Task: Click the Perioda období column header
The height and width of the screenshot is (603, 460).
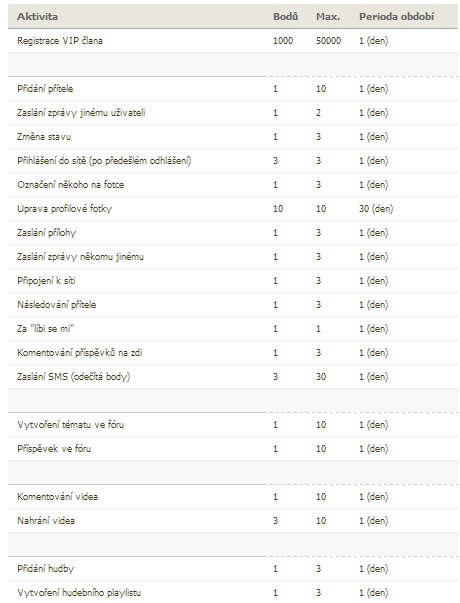Action: 397,17
